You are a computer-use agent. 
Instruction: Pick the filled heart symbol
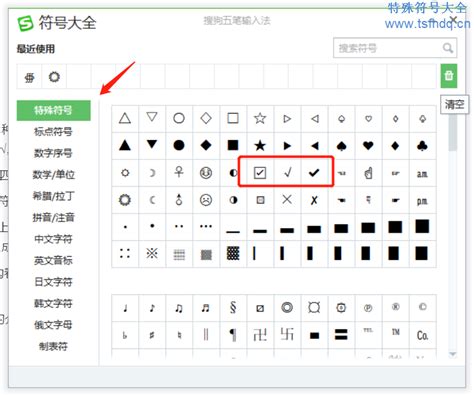point(368,146)
